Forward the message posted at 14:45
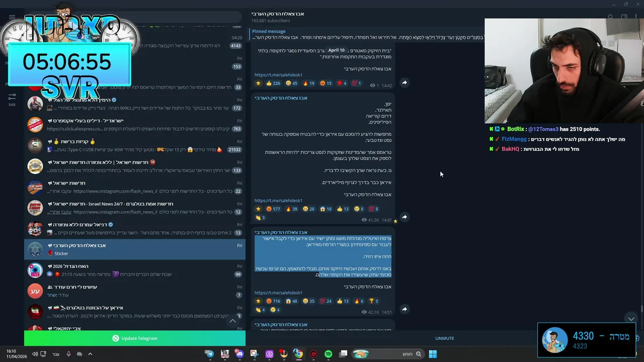 coord(404,217)
